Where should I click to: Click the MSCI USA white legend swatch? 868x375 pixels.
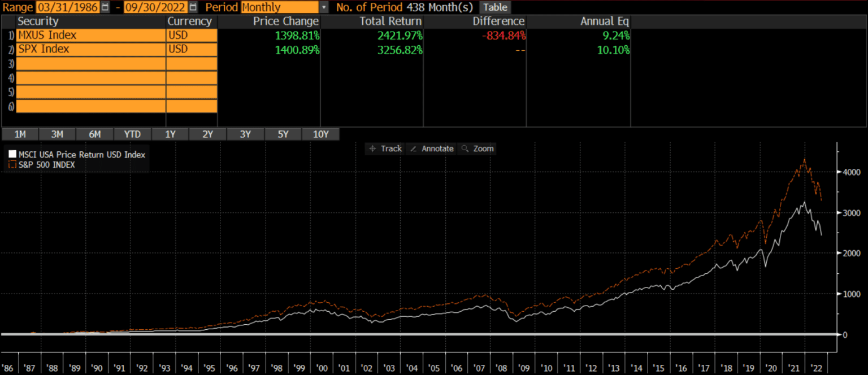coord(12,153)
